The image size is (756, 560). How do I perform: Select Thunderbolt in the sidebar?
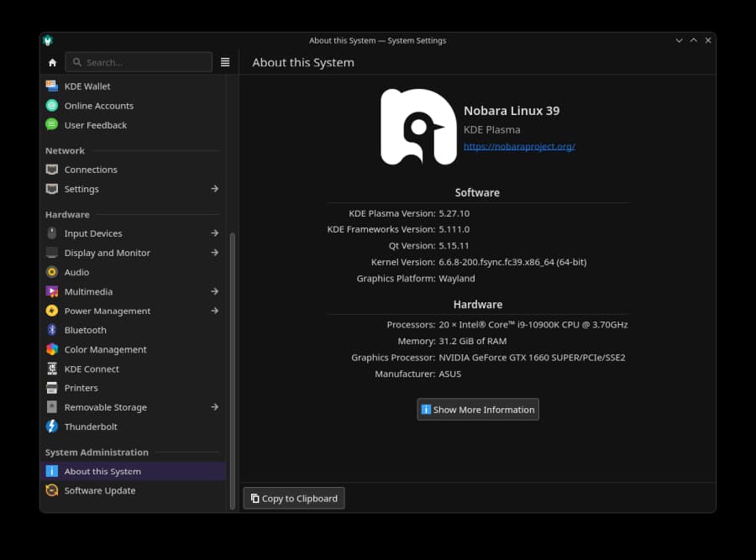pyautogui.click(x=134, y=427)
